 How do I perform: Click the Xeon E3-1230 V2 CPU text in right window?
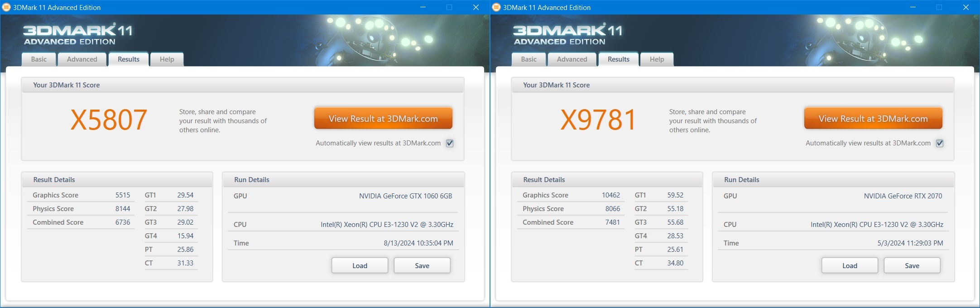[x=877, y=225]
